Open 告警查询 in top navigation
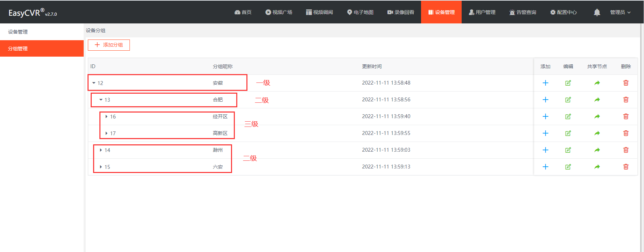Viewport: 644px width, 252px height. pyautogui.click(x=523, y=12)
